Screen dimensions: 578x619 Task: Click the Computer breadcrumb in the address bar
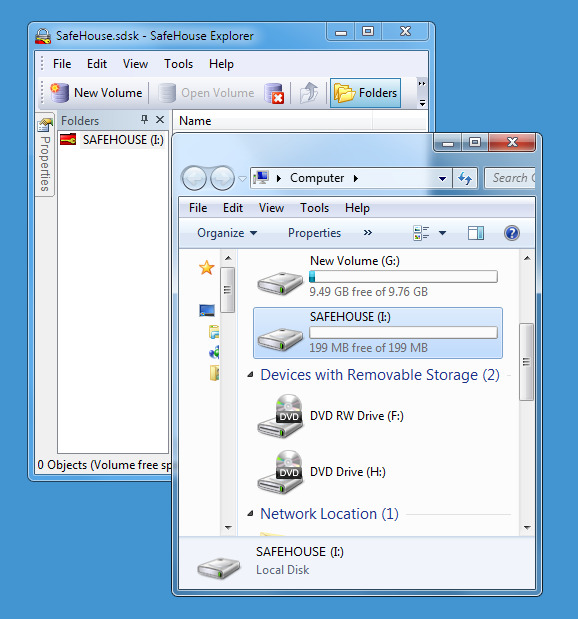tap(317, 178)
